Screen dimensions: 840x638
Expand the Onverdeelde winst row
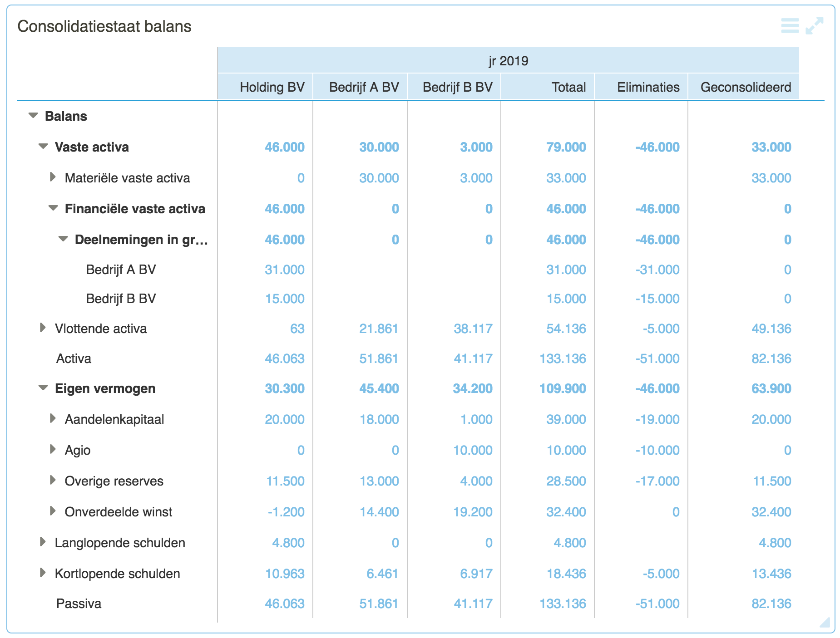pyautogui.click(x=53, y=511)
